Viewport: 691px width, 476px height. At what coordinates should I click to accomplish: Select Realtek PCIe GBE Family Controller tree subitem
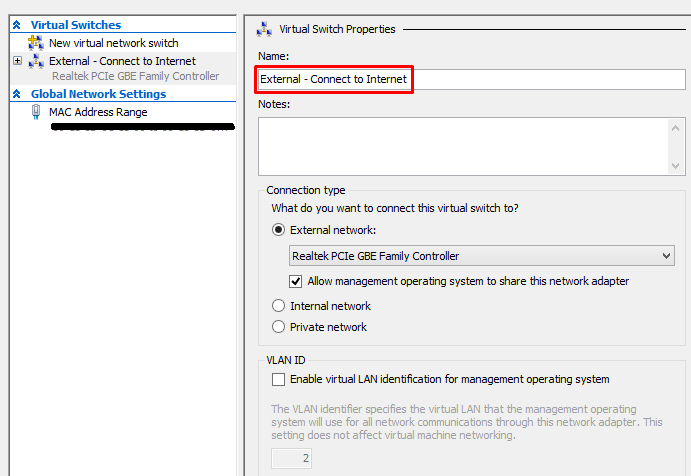[135, 76]
